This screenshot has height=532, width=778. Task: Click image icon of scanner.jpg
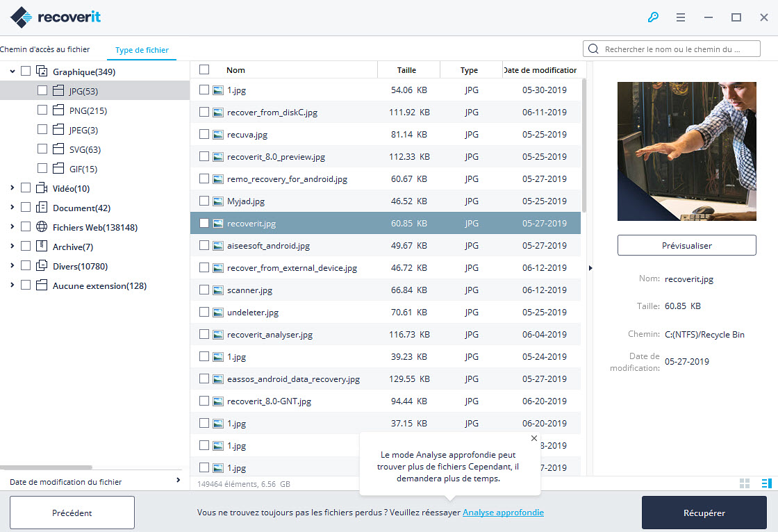218,290
